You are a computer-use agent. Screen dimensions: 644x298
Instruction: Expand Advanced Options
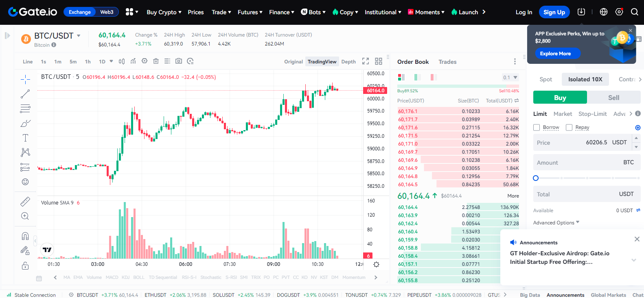556,222
